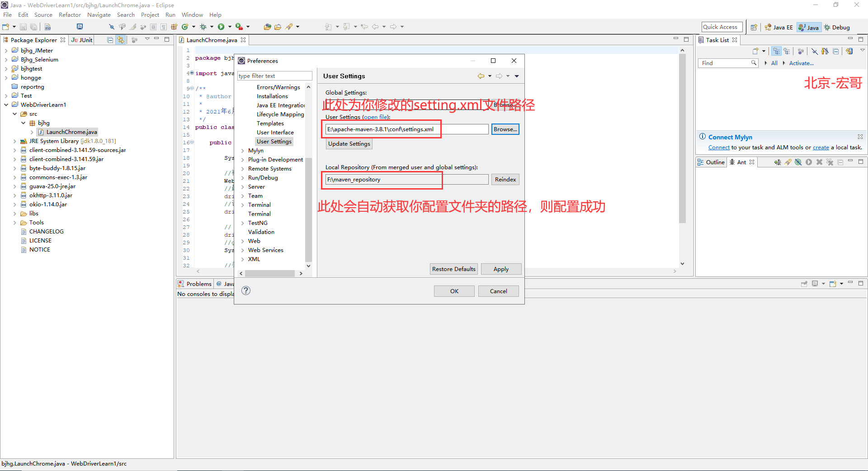Click the Preferences dialog help icon

coord(246,290)
